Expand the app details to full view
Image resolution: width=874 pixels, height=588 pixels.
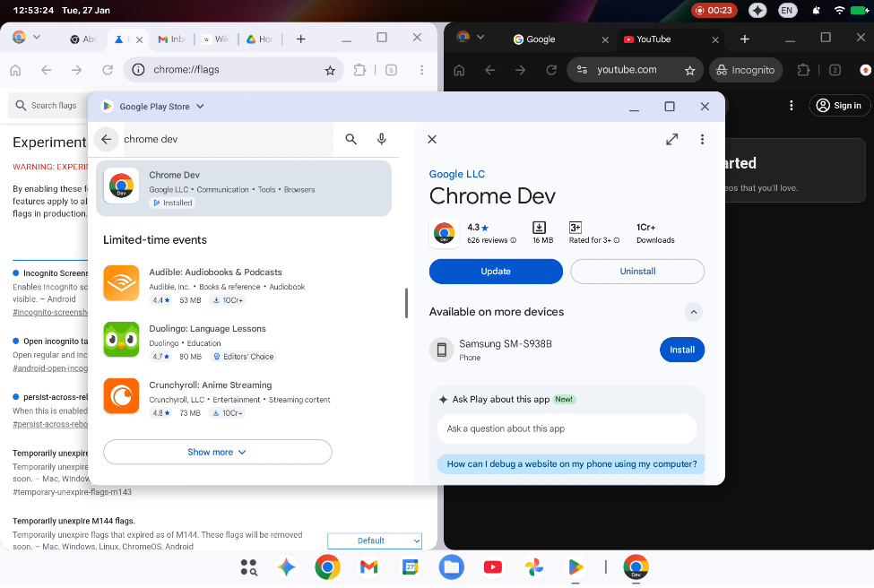[672, 139]
